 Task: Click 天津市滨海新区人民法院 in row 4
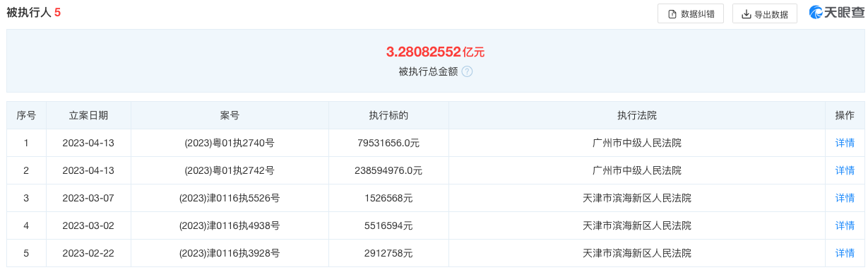click(x=637, y=225)
